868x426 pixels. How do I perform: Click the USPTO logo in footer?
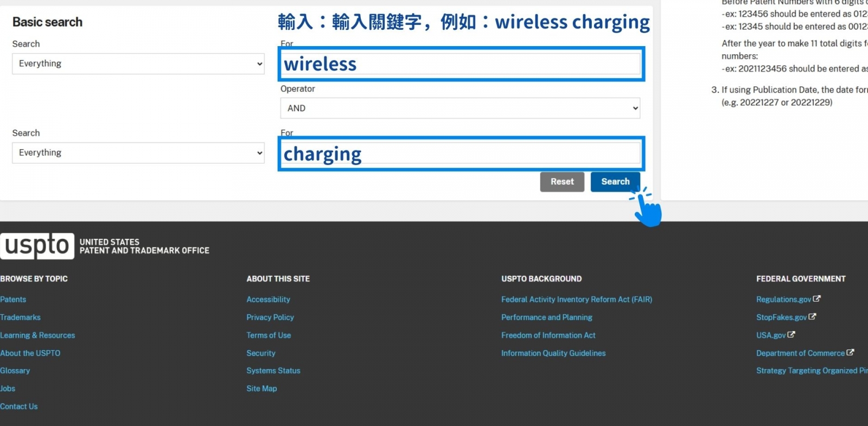pos(37,246)
